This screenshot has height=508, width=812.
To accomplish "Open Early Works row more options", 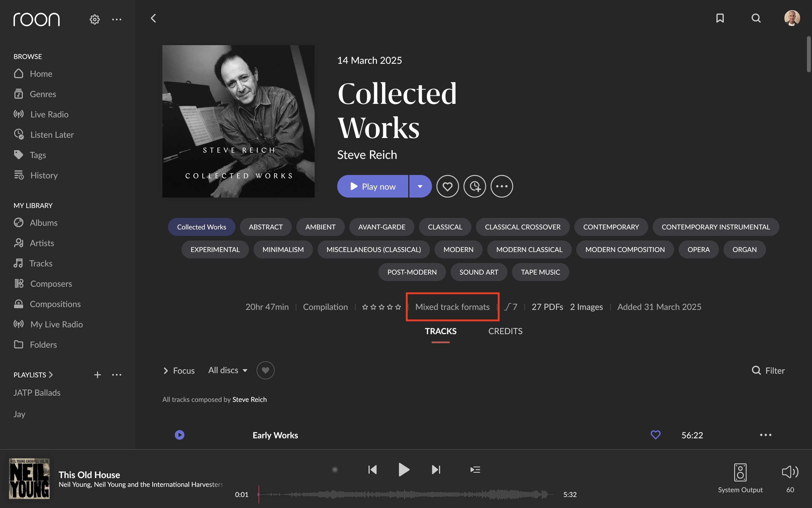I will (765, 435).
